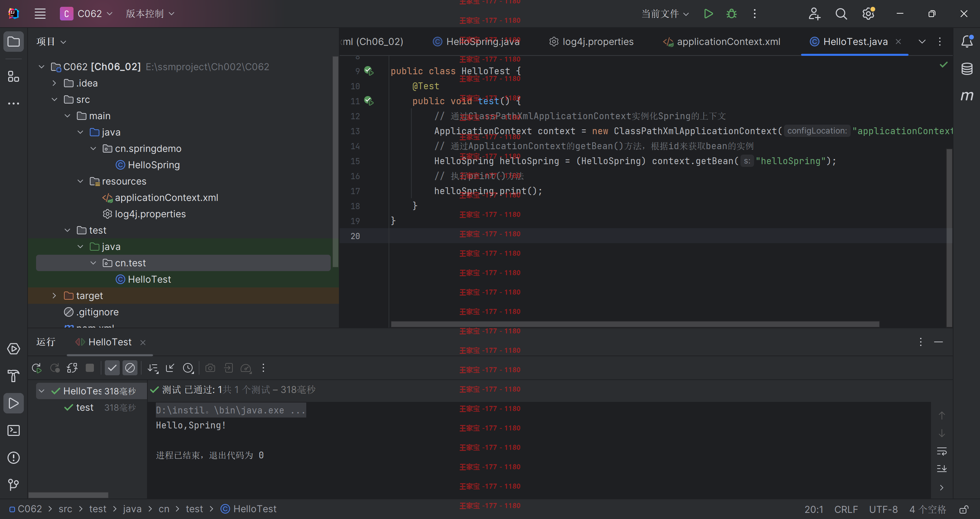
Task: Open Notifications bell icon
Action: point(967,41)
